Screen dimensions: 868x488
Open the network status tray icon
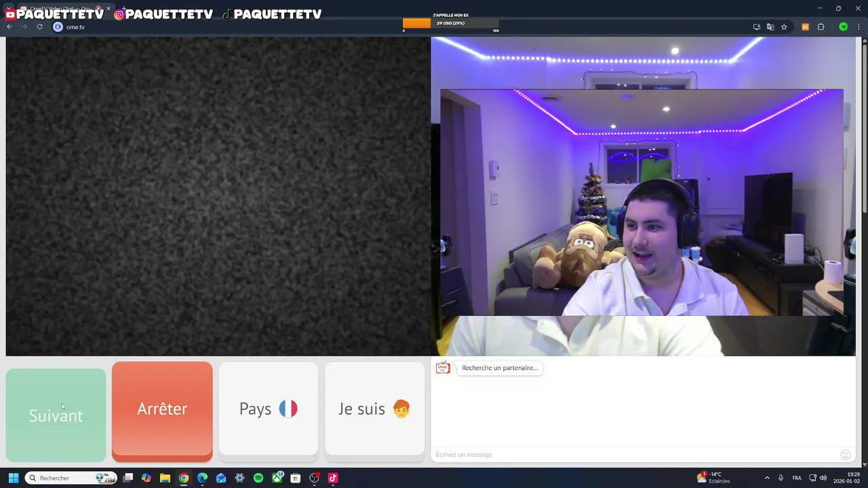[x=812, y=478]
